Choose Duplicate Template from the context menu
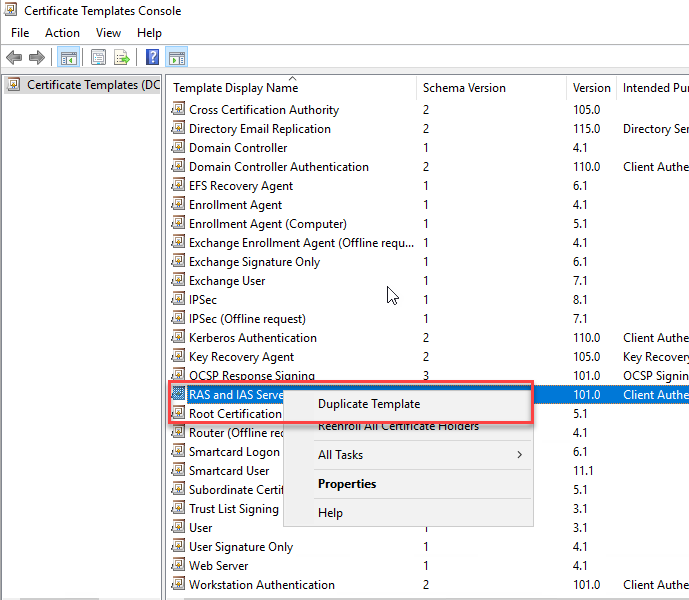This screenshot has width=689, height=600. tap(368, 404)
